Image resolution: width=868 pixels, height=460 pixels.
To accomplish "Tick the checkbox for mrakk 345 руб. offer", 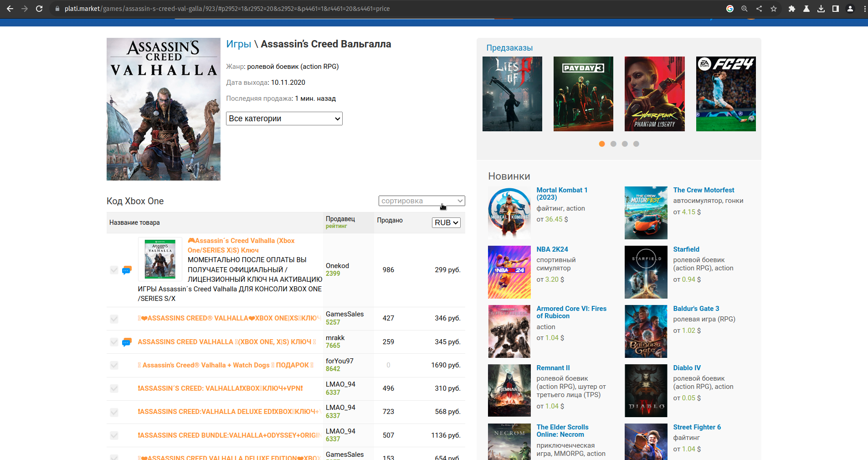I will pyautogui.click(x=114, y=342).
